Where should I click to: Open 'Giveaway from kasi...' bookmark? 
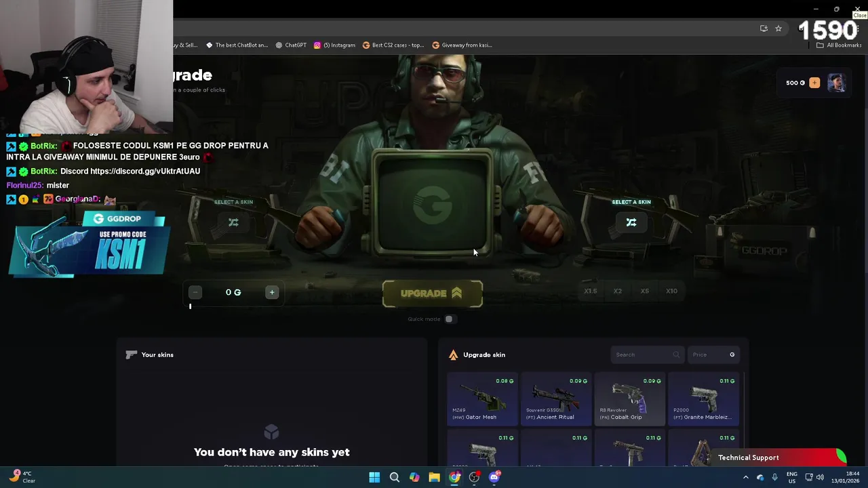[x=462, y=45]
